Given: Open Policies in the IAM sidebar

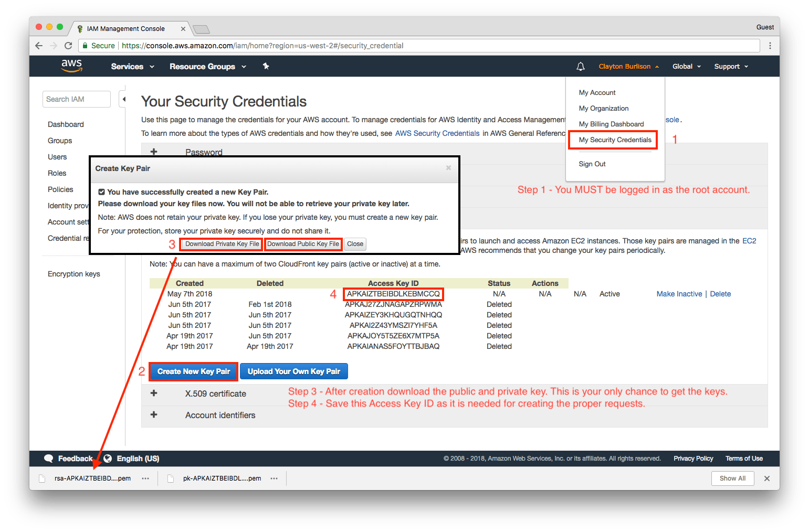Looking at the screenshot, I should [x=60, y=189].
